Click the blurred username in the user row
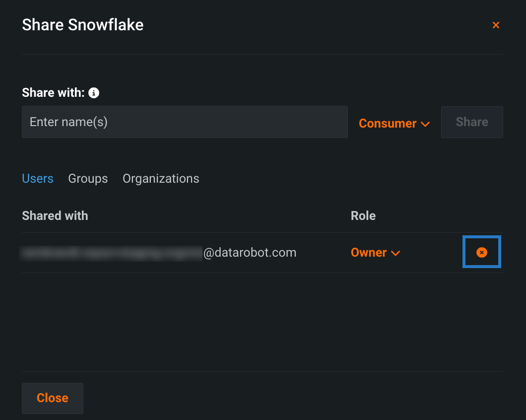This screenshot has width=526, height=420. tap(112, 253)
